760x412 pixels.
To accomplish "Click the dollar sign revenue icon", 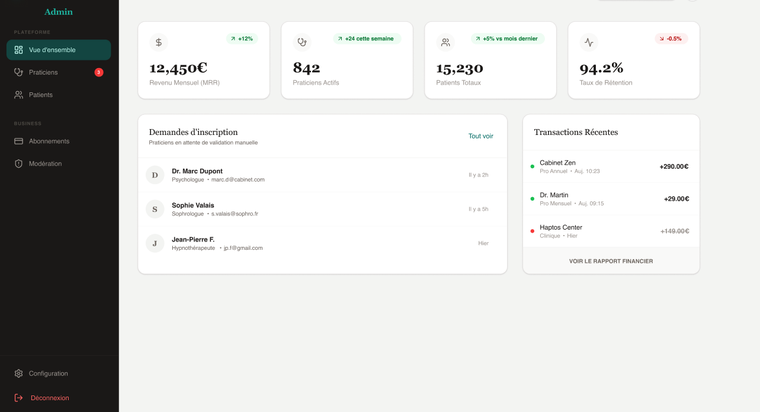I will click(158, 42).
